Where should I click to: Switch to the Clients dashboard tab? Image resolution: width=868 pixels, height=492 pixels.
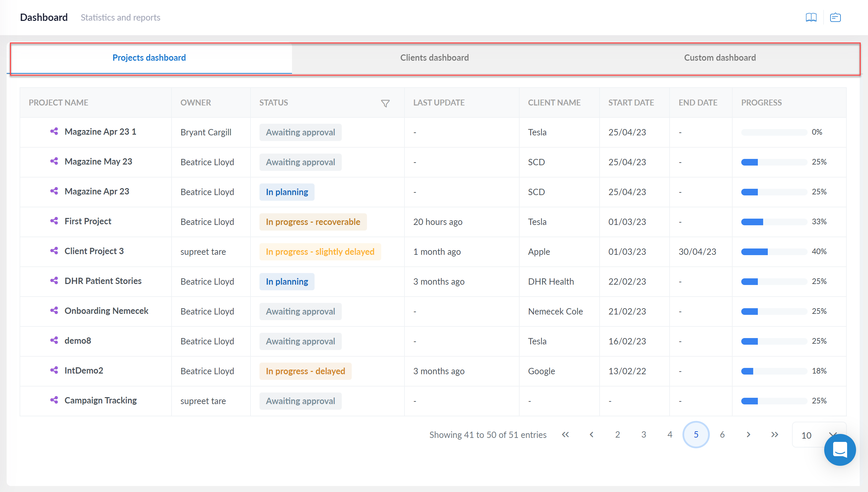[x=435, y=57]
